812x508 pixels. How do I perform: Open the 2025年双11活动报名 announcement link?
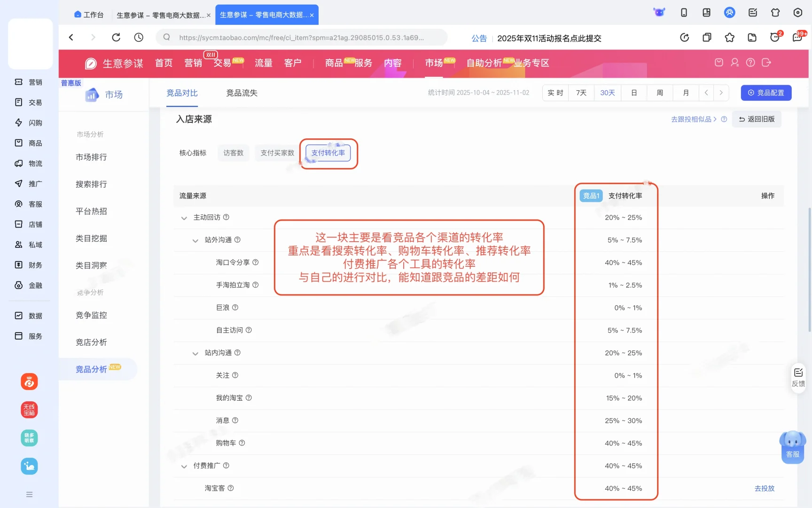click(x=549, y=38)
